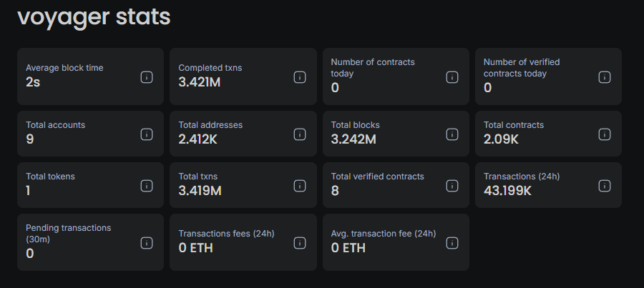Screen dimensions: 644x288
Task: Click info icon for Pending transactions (30m)
Action: (147, 243)
